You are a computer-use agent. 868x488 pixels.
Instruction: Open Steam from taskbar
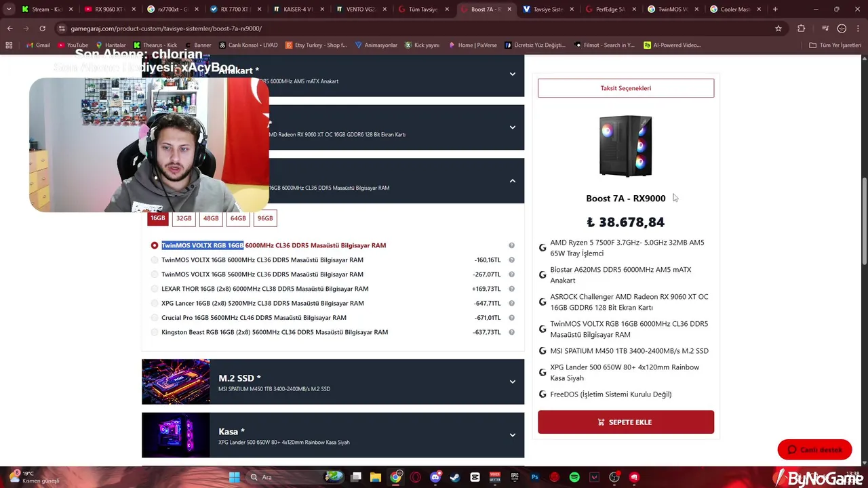pyautogui.click(x=455, y=477)
